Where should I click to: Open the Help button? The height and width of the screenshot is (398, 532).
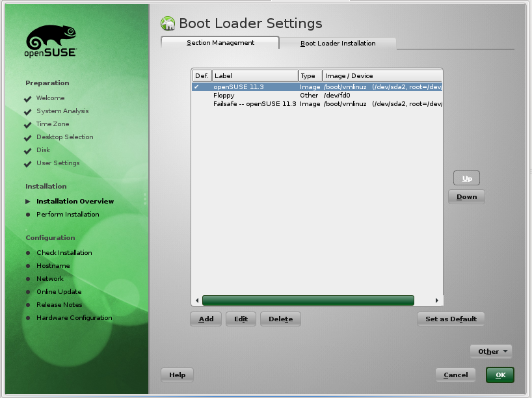(177, 375)
